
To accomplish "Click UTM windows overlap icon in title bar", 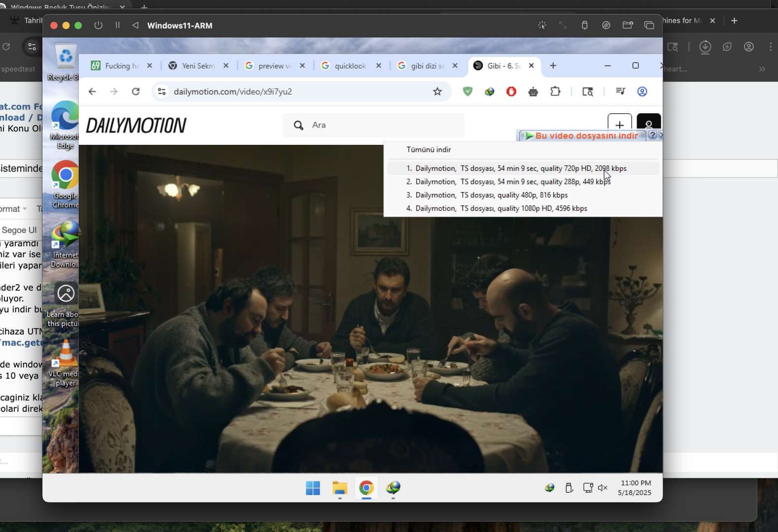I will point(649,25).
